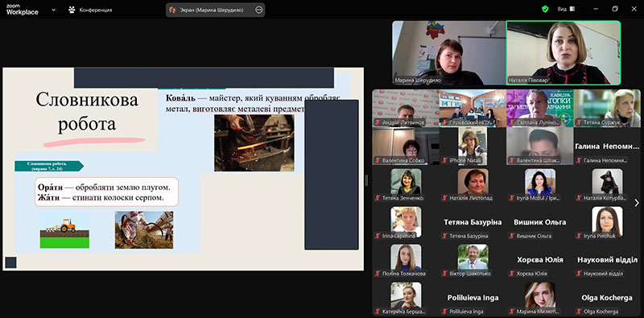This screenshot has height=318, width=644.
Task: Click the panel divider handle beside shared screen
Action: pyautogui.click(x=367, y=180)
